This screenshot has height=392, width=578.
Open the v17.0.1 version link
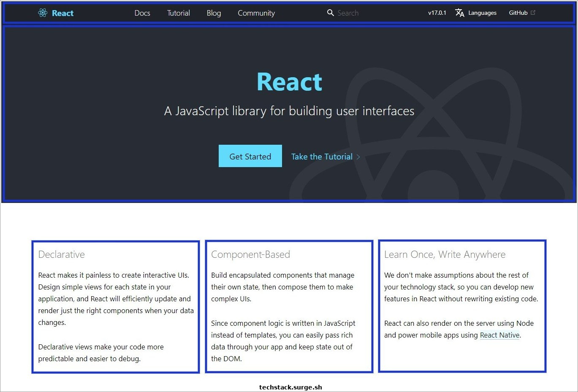click(437, 13)
